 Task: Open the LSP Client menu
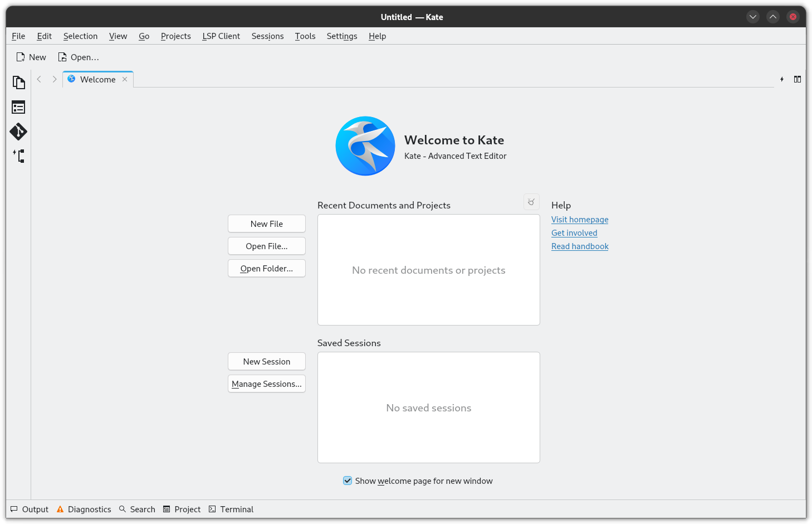[221, 36]
